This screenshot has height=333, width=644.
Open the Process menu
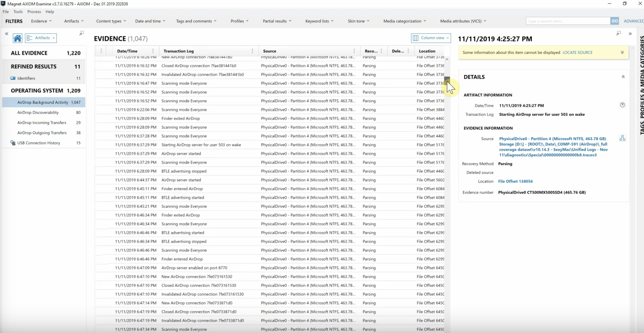coord(34,12)
